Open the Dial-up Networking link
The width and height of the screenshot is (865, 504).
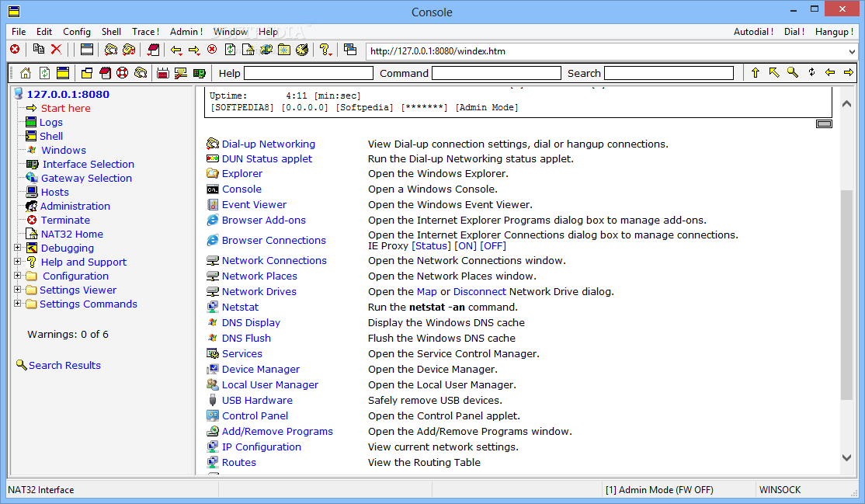point(268,144)
